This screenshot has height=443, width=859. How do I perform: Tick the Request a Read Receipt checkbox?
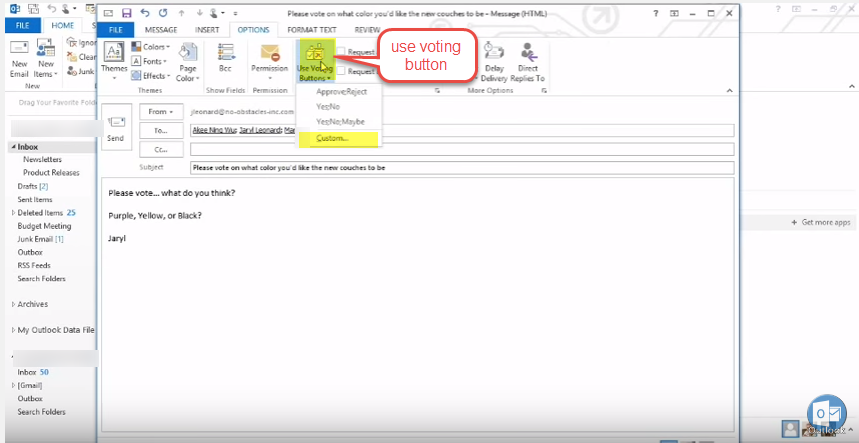[x=341, y=71]
